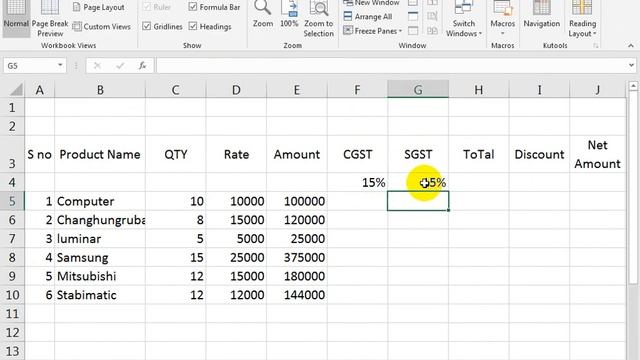The height and width of the screenshot is (360, 640).
Task: Switch to Normal workbook view
Action: (16, 18)
